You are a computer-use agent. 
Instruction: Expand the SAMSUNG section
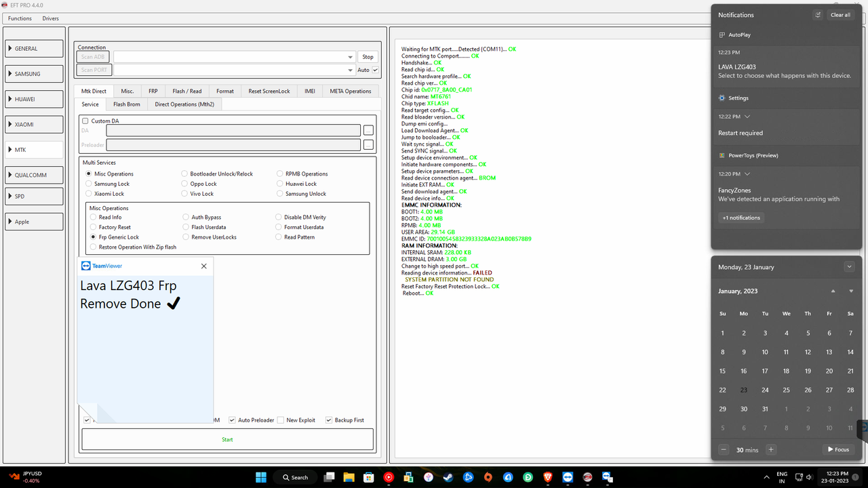[34, 74]
